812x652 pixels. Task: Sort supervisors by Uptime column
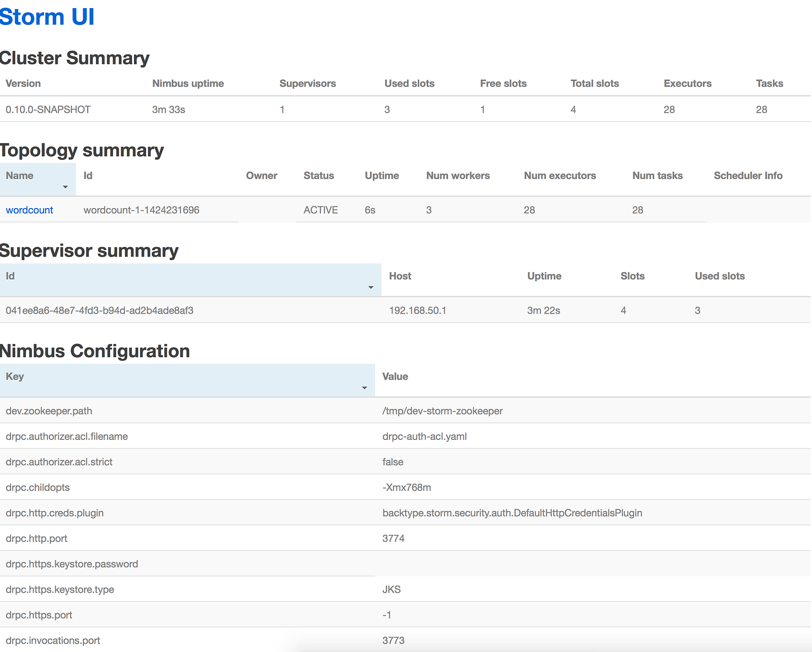[x=544, y=276]
